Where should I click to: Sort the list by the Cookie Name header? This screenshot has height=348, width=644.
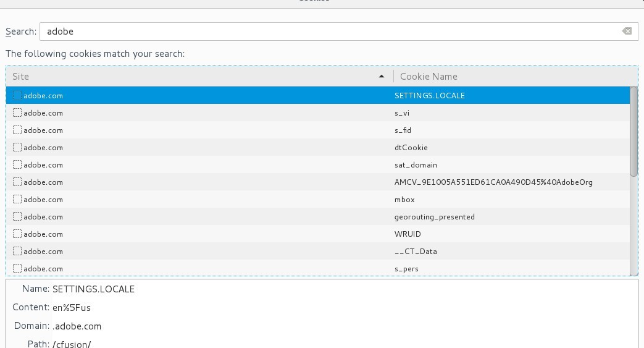[429, 77]
